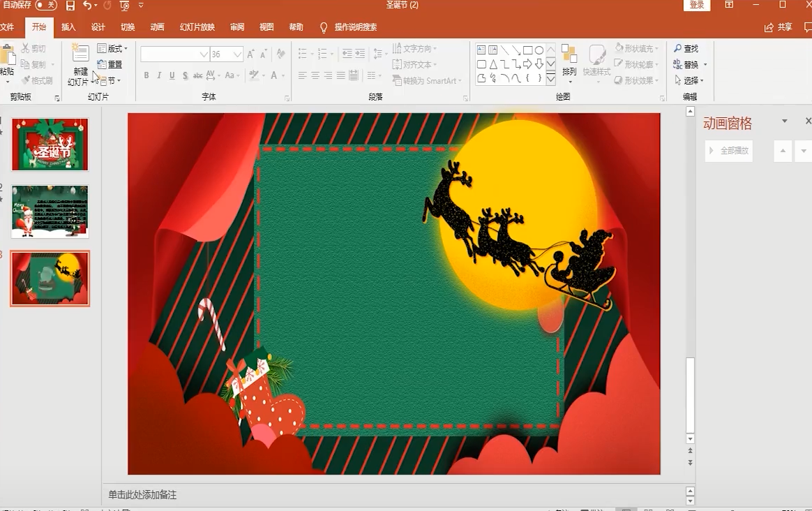The image size is (812, 511).
Task: Toggle strikethrough formatting
Action: pos(198,75)
